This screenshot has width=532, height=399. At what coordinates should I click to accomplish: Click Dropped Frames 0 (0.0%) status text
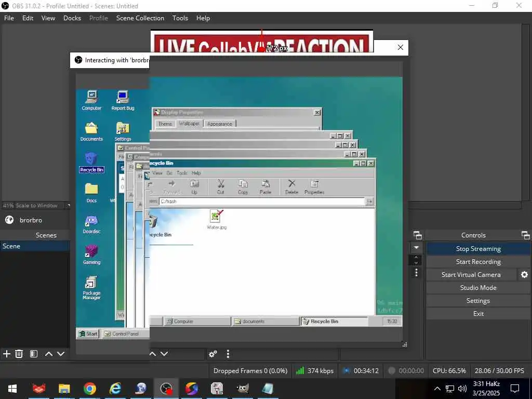pos(250,371)
